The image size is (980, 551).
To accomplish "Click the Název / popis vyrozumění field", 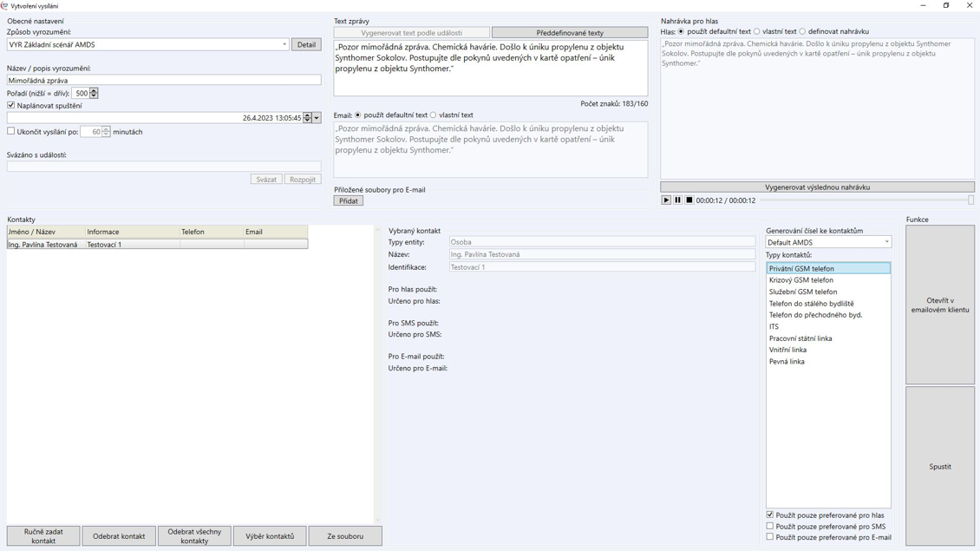I will pos(163,80).
